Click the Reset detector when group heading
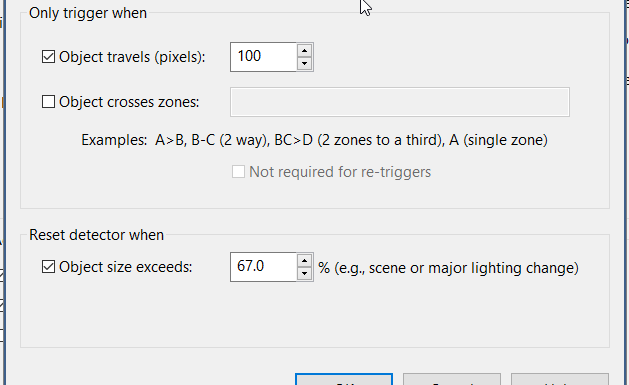The image size is (629, 385). (96, 235)
